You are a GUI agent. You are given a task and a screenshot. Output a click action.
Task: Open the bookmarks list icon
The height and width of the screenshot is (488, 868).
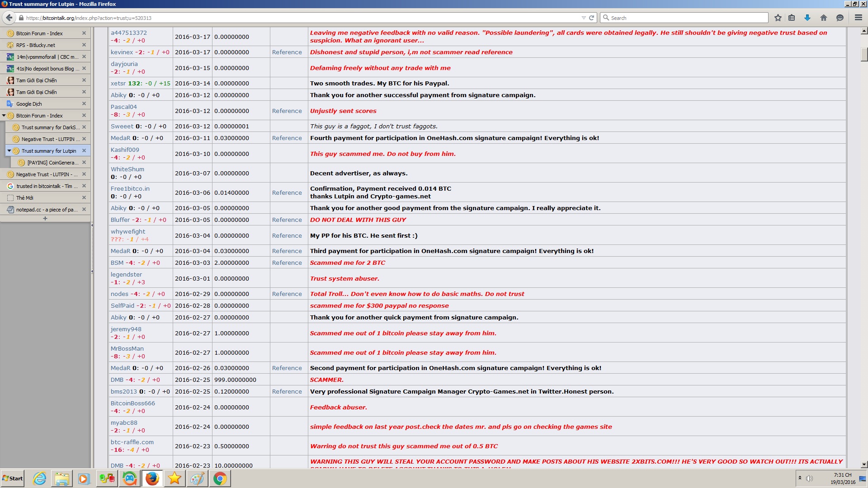click(x=792, y=18)
